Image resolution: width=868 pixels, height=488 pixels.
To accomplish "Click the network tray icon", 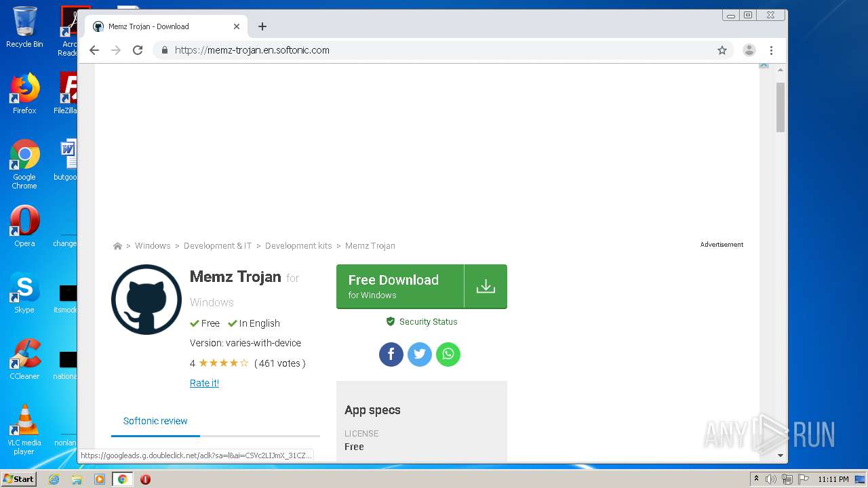I will click(787, 479).
